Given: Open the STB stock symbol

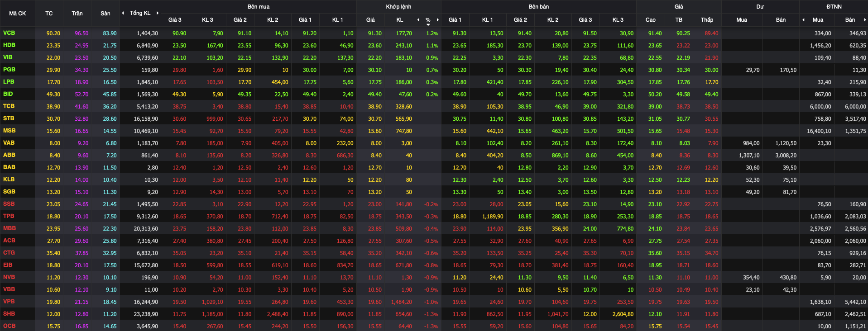Looking at the screenshot, I should click(9, 118).
